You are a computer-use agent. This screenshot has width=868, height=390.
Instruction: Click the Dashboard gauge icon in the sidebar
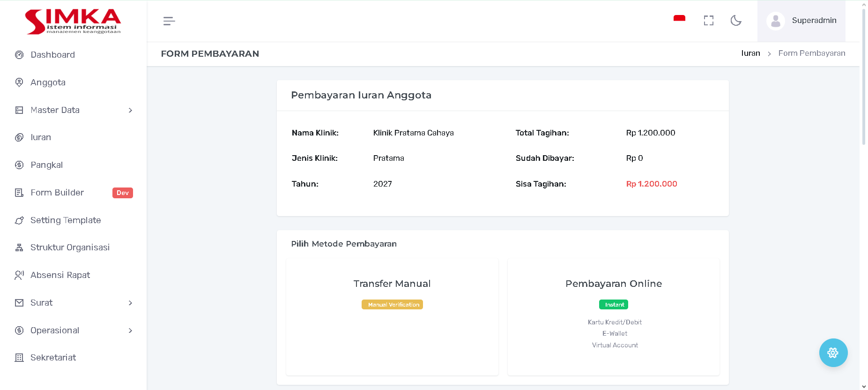click(x=19, y=55)
